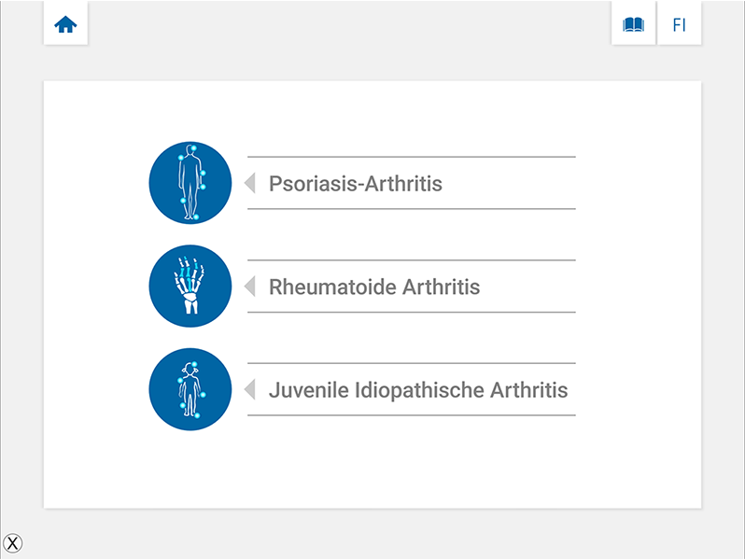745x560 pixels.
Task: Click the arrow beside Juvenile Idiopathische Arthritis
Action: (x=250, y=389)
